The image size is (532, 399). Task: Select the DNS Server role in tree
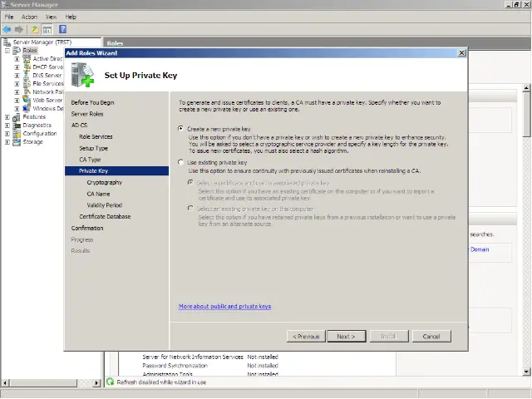pos(47,76)
